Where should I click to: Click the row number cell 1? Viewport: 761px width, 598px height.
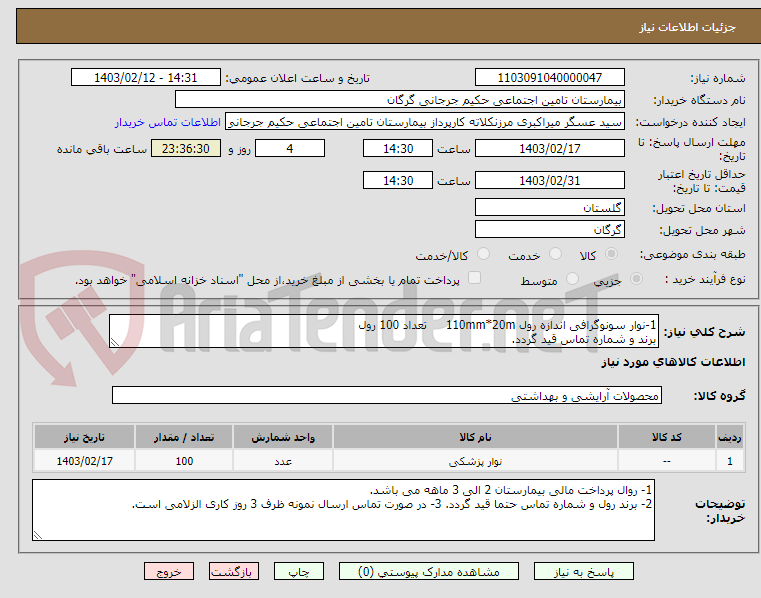click(x=729, y=461)
